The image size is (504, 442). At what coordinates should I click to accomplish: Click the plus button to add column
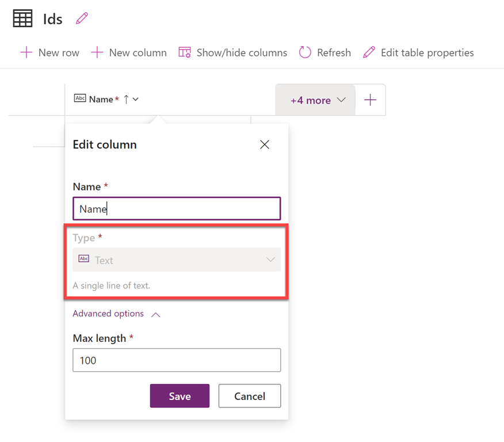point(371,100)
